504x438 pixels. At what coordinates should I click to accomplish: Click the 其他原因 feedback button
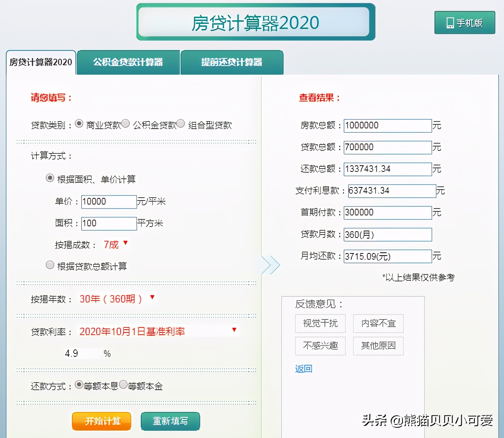pos(378,346)
